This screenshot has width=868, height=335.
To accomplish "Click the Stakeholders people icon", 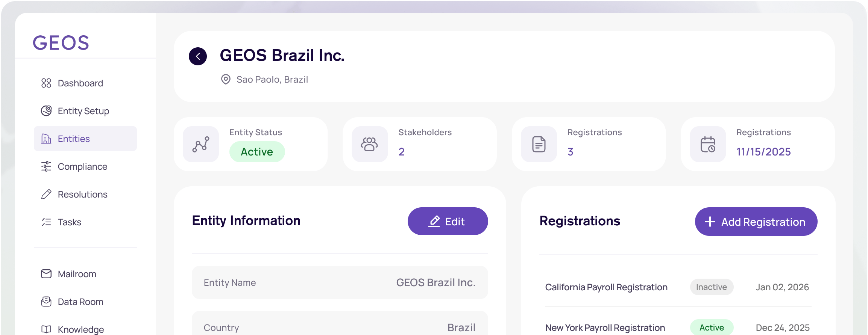I will [x=370, y=144].
